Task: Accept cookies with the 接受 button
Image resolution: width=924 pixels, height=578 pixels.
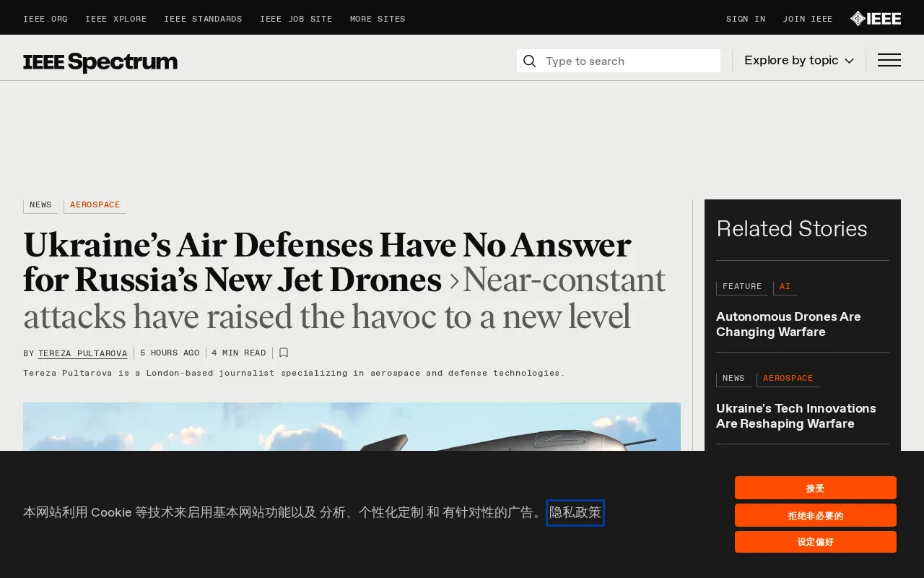Action: click(816, 488)
